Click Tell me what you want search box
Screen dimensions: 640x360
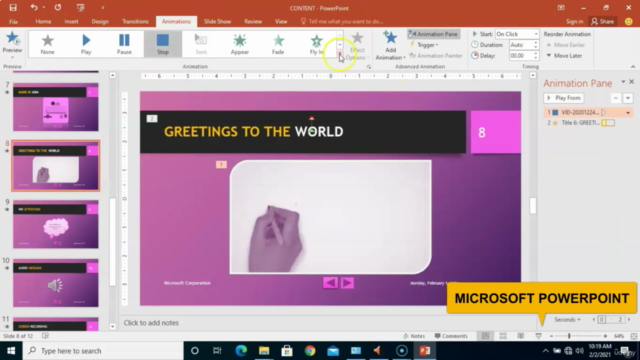(342, 22)
